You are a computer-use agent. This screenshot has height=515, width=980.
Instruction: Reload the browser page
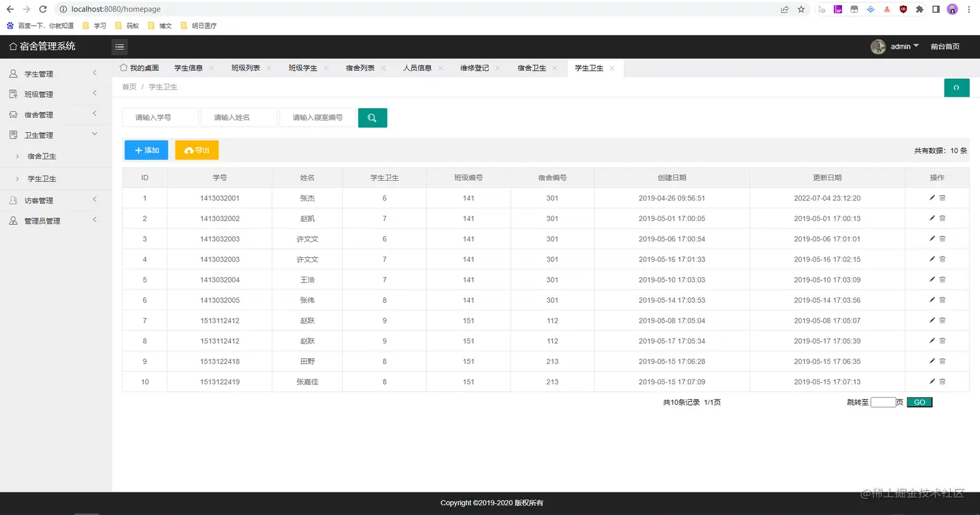pyautogui.click(x=43, y=9)
